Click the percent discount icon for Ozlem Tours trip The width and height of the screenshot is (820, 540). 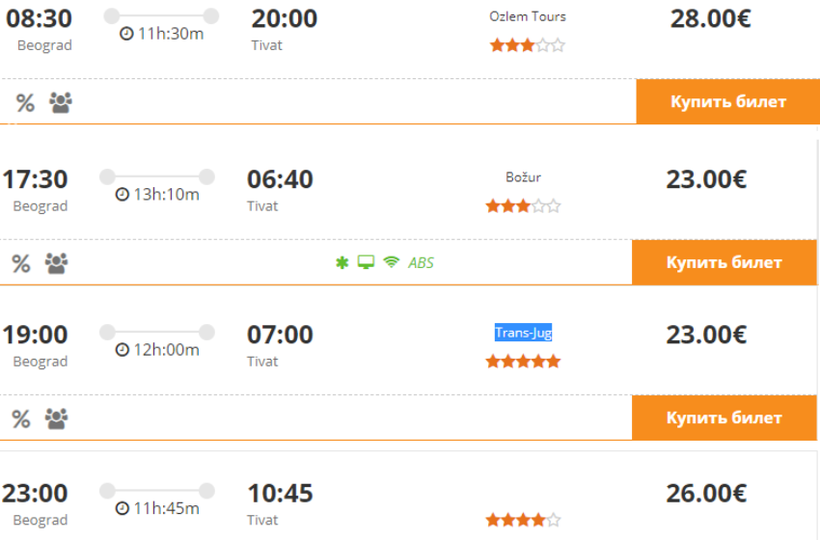(25, 103)
